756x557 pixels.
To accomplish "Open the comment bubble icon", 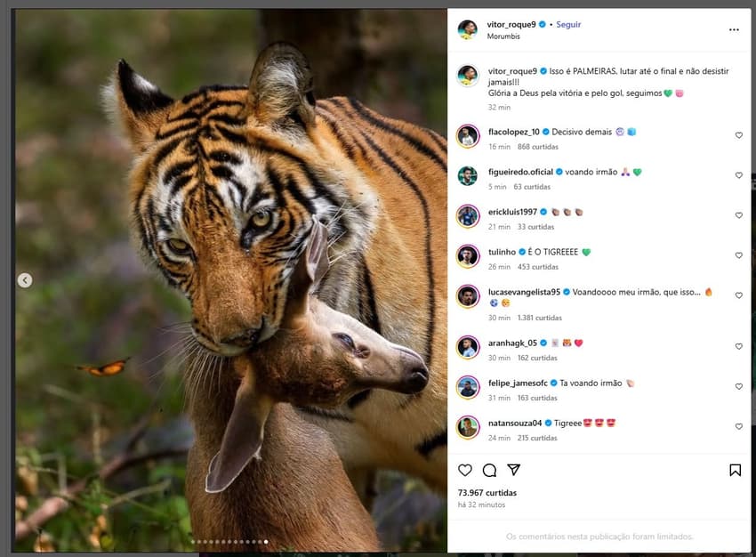I will 489,470.
